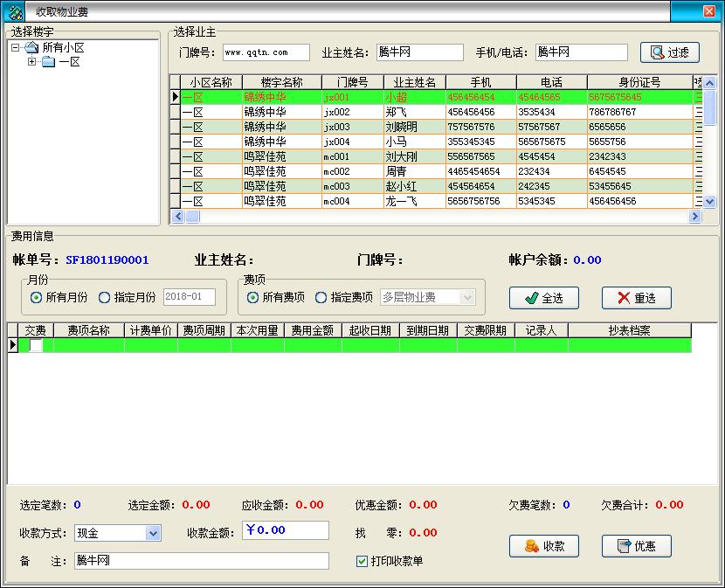
Task: Click owner table vertical scrollbar down arrow
Action: pyautogui.click(x=709, y=201)
